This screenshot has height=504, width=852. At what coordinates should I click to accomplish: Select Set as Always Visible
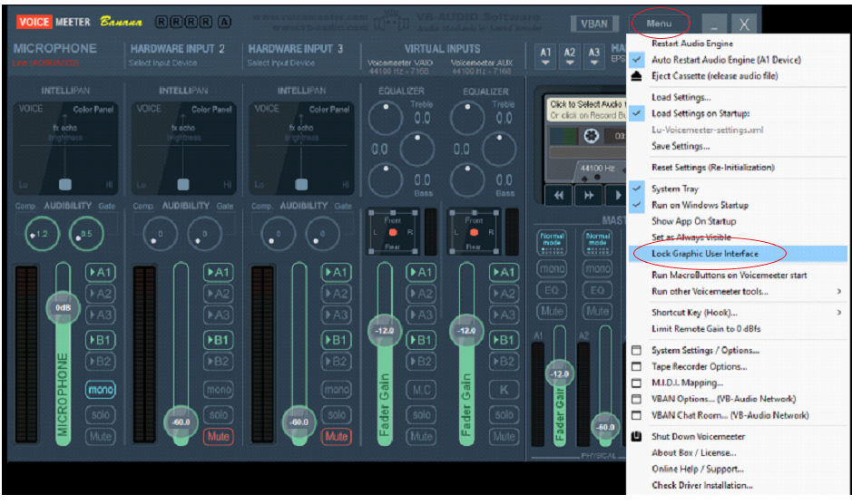click(691, 237)
